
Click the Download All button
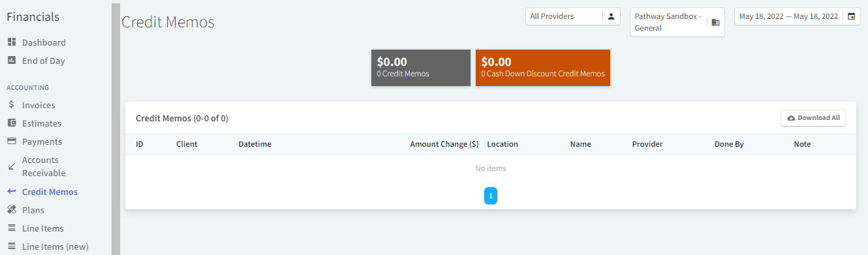(813, 118)
